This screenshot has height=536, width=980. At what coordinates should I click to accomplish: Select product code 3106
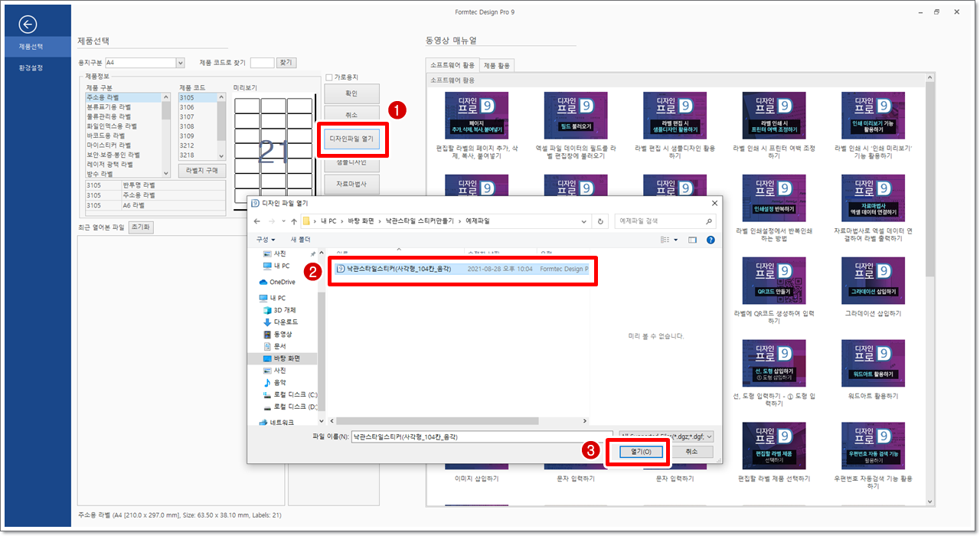pyautogui.click(x=198, y=107)
